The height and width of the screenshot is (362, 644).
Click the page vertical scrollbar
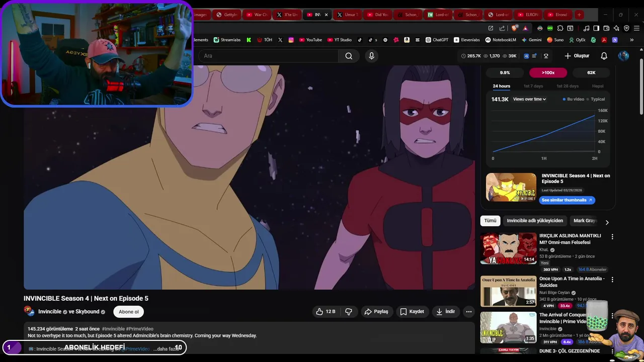pyautogui.click(x=640, y=85)
